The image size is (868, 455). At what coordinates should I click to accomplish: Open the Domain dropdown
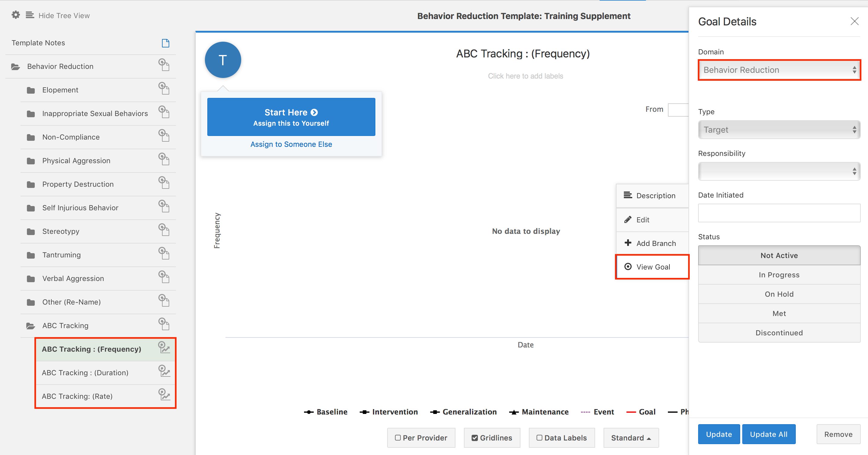pyautogui.click(x=779, y=70)
